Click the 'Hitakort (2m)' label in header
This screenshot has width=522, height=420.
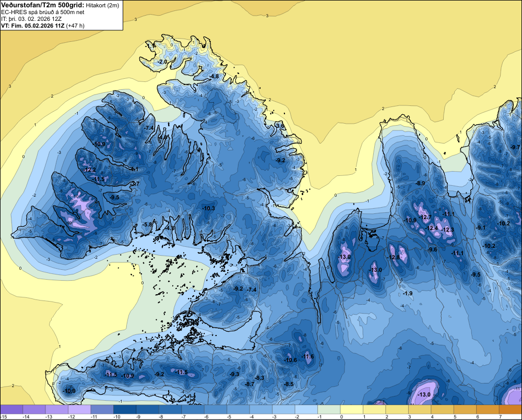pyautogui.click(x=102, y=5)
